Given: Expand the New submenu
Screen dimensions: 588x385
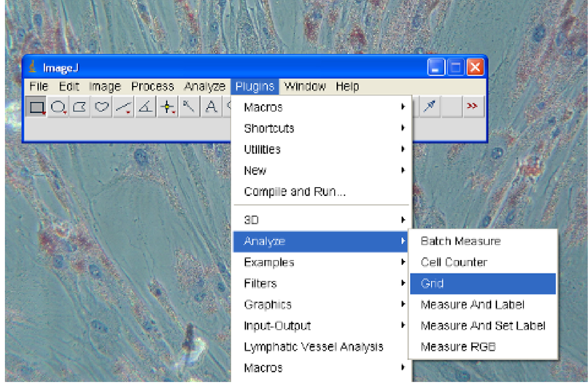Looking at the screenshot, I should click(x=322, y=171).
